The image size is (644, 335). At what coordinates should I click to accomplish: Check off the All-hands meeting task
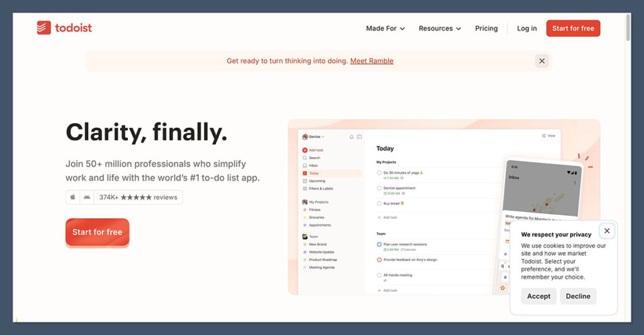[379, 275]
